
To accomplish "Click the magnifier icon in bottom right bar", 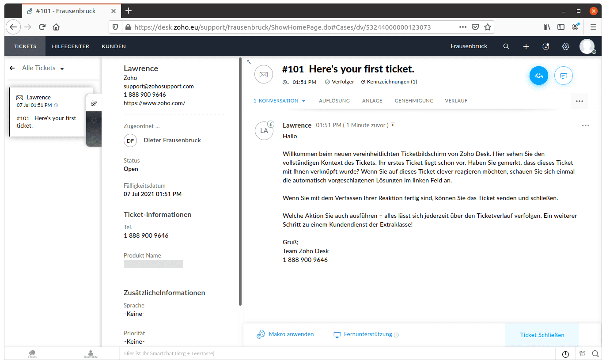I will tap(595, 354).
